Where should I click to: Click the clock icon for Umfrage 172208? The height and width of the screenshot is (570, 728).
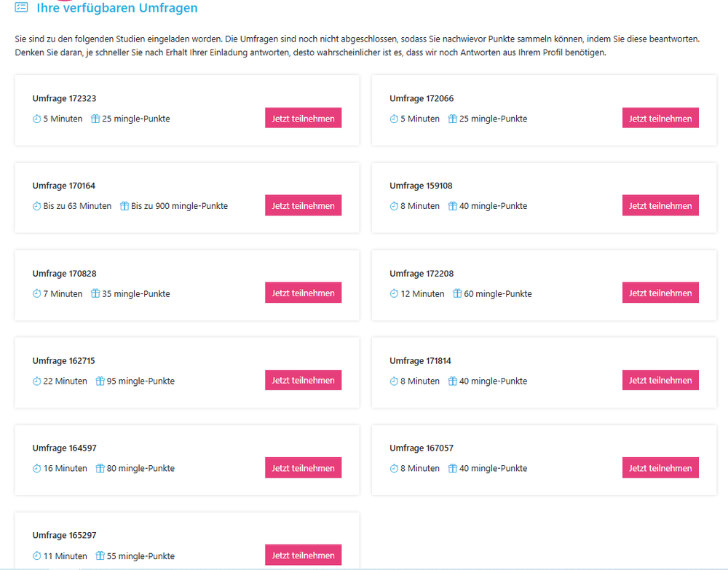coord(394,293)
